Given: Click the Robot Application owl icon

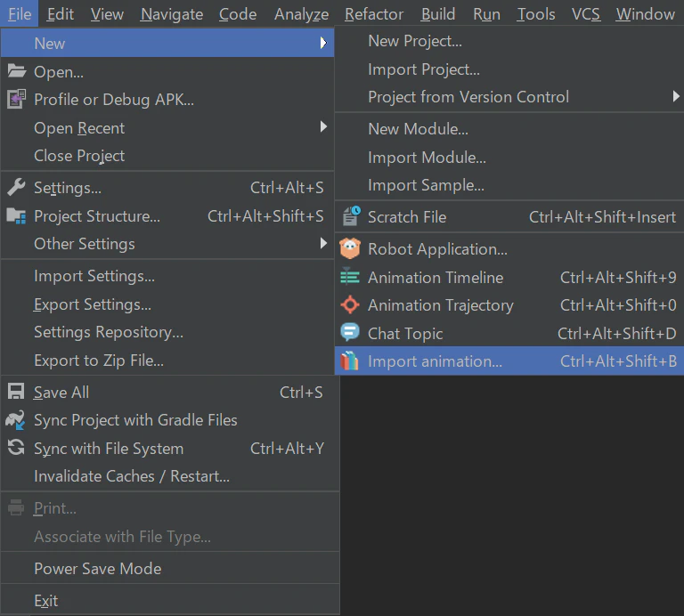Looking at the screenshot, I should pyautogui.click(x=350, y=249).
